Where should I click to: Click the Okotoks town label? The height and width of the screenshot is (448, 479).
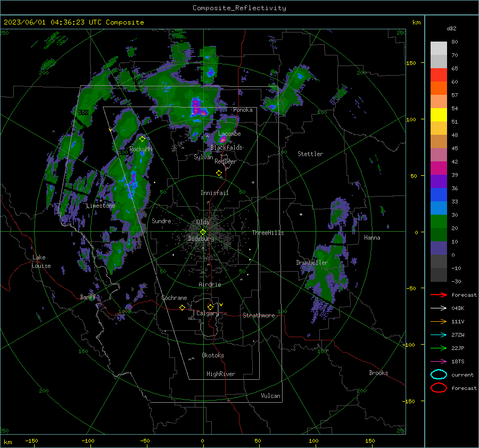pyautogui.click(x=213, y=355)
